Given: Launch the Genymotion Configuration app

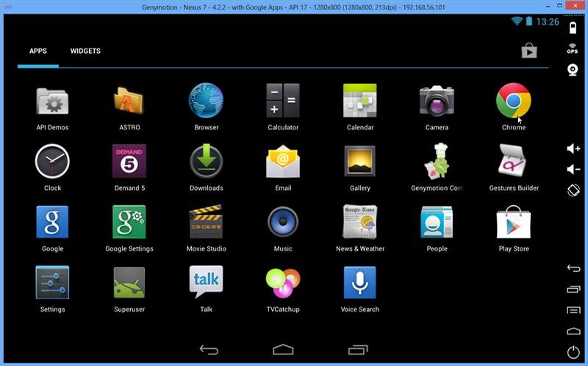Looking at the screenshot, I should 437,162.
